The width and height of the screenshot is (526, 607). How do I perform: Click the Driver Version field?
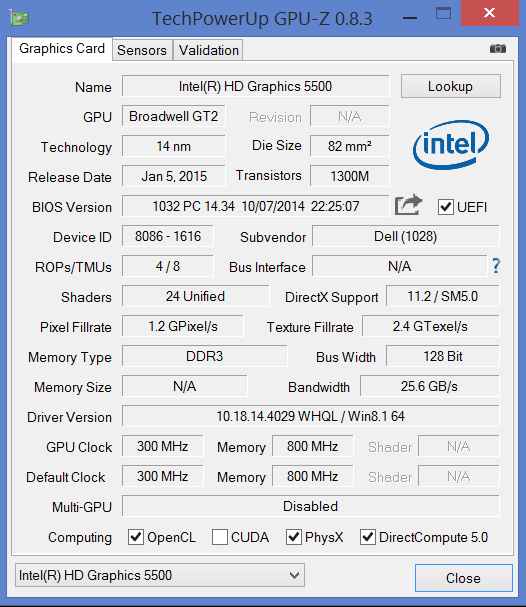[x=311, y=417]
